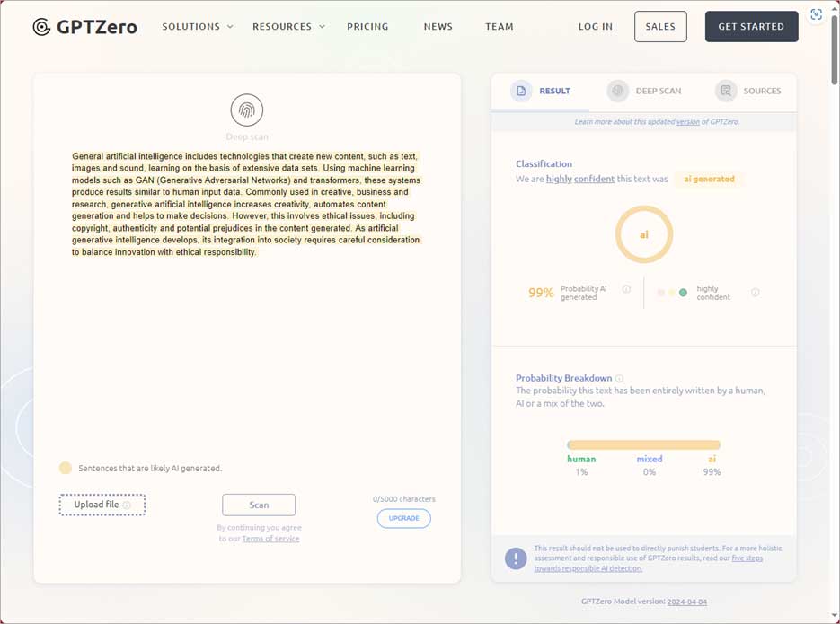This screenshot has height=624, width=840.
Task: Click info icon next to Probability AI generated
Action: (626, 289)
